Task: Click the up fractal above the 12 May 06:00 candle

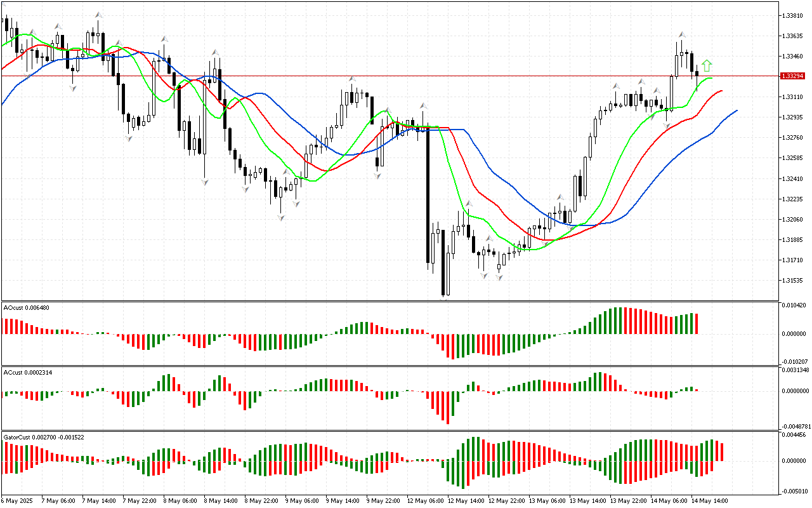Action: (422, 105)
